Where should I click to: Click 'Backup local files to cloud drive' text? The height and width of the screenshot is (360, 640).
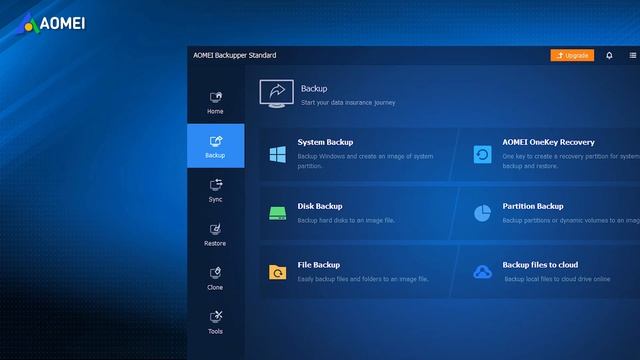coord(557,279)
